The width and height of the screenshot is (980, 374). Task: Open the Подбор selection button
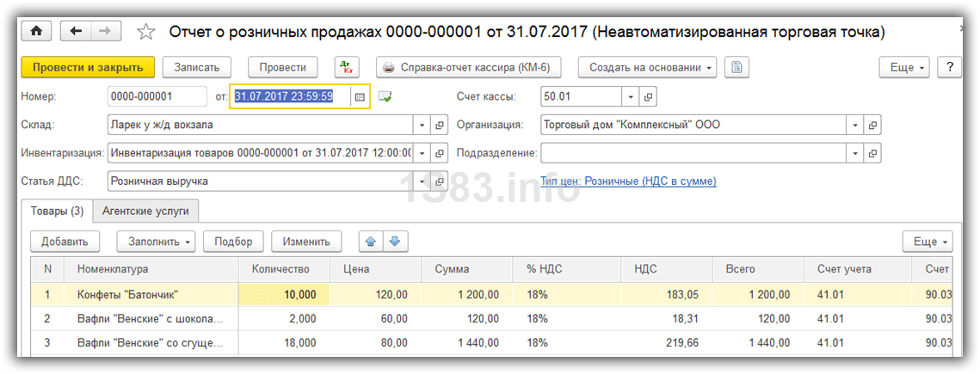(233, 241)
